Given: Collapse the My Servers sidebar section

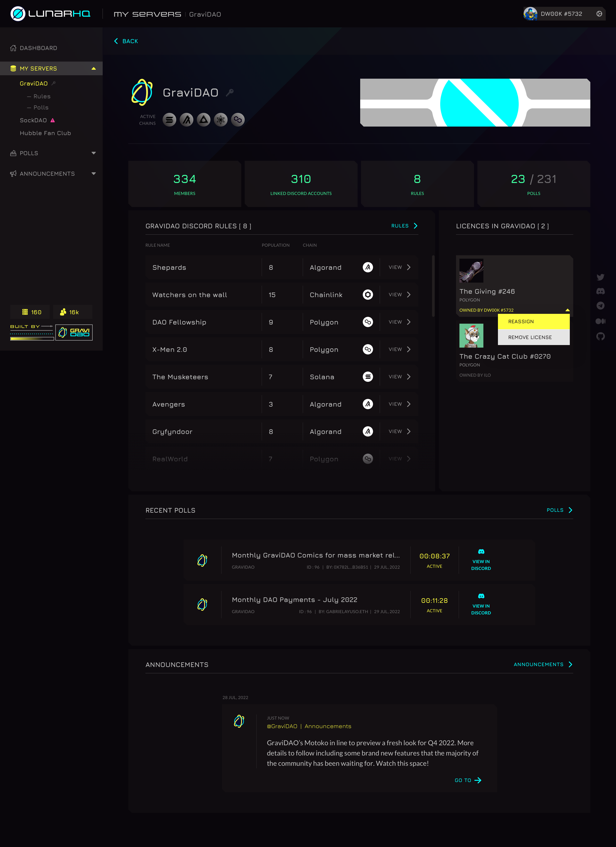Looking at the screenshot, I should coord(93,69).
